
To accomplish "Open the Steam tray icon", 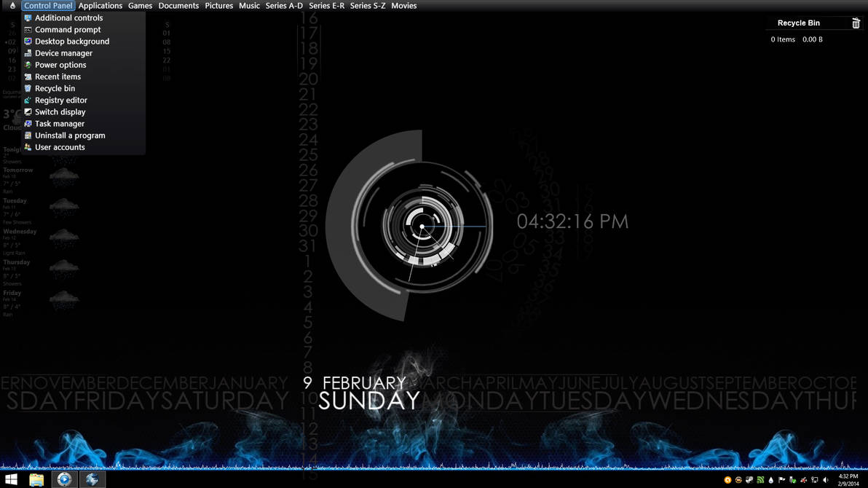I will [x=749, y=480].
